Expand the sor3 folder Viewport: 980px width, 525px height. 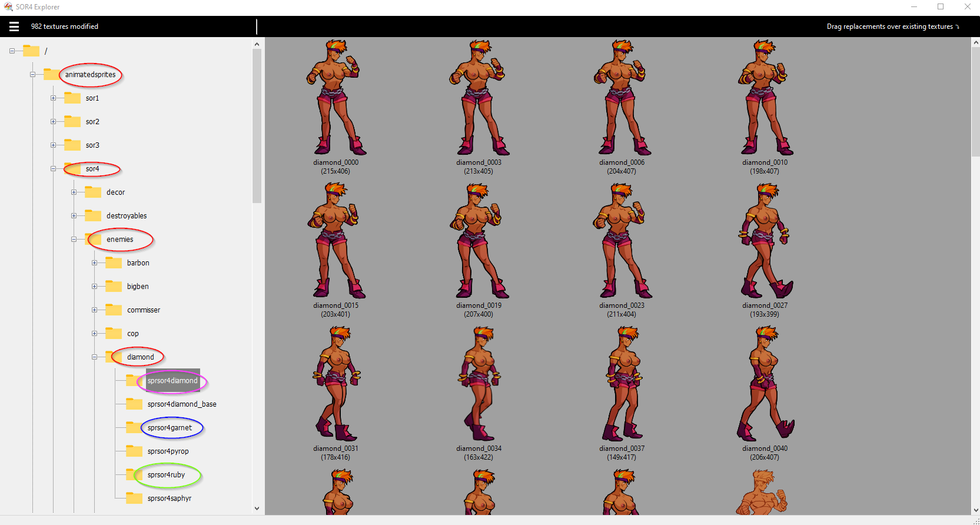click(x=53, y=145)
